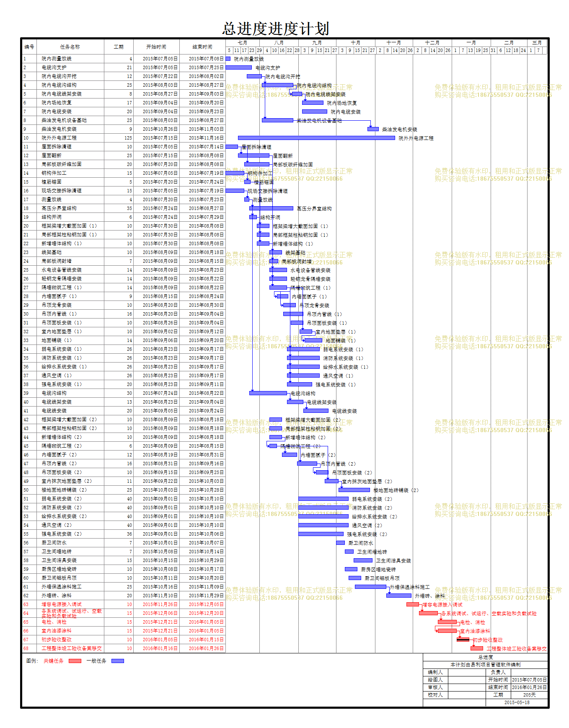This screenshot has width=569, height=728.
Task: Click the 七月 month header
Action: [243, 43]
